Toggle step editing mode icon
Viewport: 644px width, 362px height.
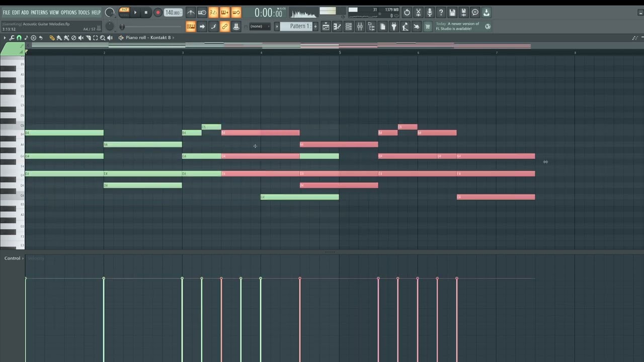tap(213, 26)
